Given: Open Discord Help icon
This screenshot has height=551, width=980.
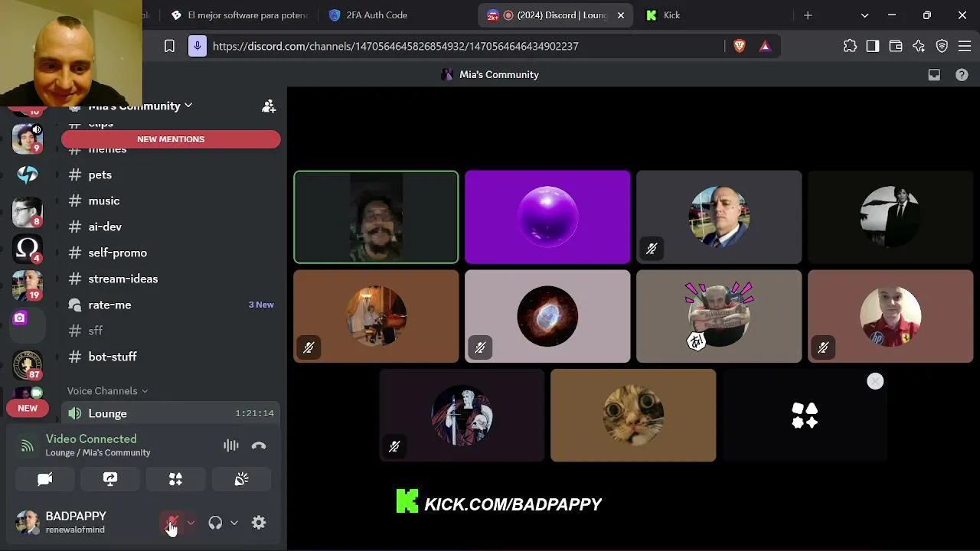Looking at the screenshot, I should tap(962, 74).
